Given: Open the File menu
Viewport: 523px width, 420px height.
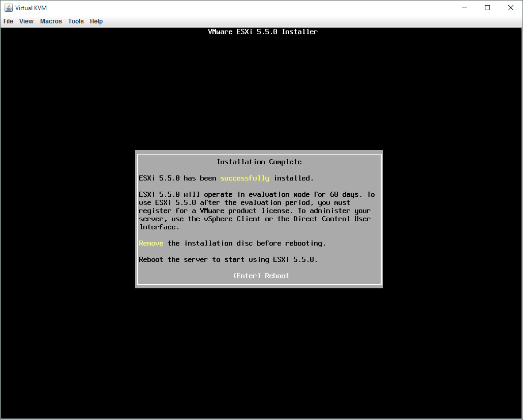Looking at the screenshot, I should click(8, 21).
